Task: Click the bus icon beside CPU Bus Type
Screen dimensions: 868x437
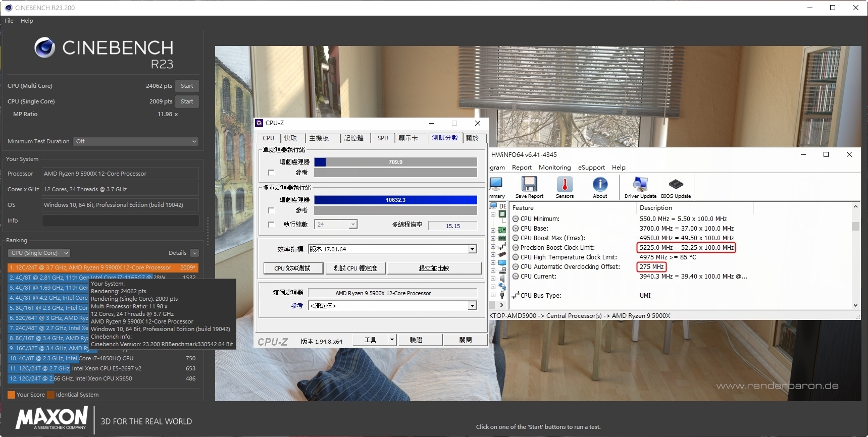Action: click(x=516, y=296)
